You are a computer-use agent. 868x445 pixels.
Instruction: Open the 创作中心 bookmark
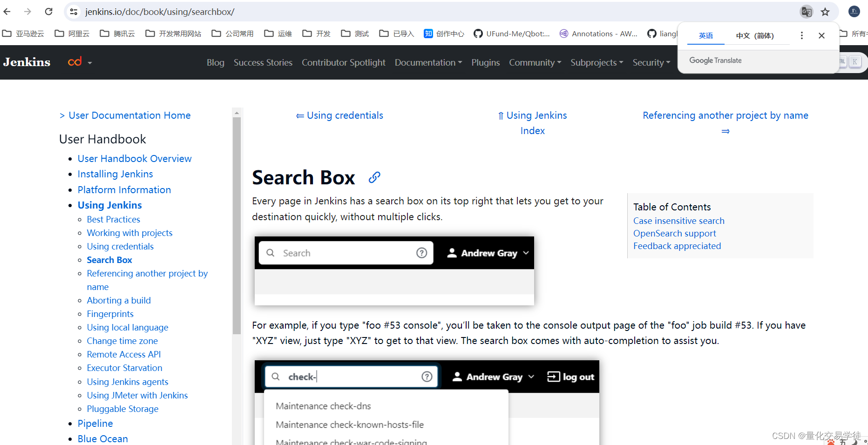click(444, 34)
